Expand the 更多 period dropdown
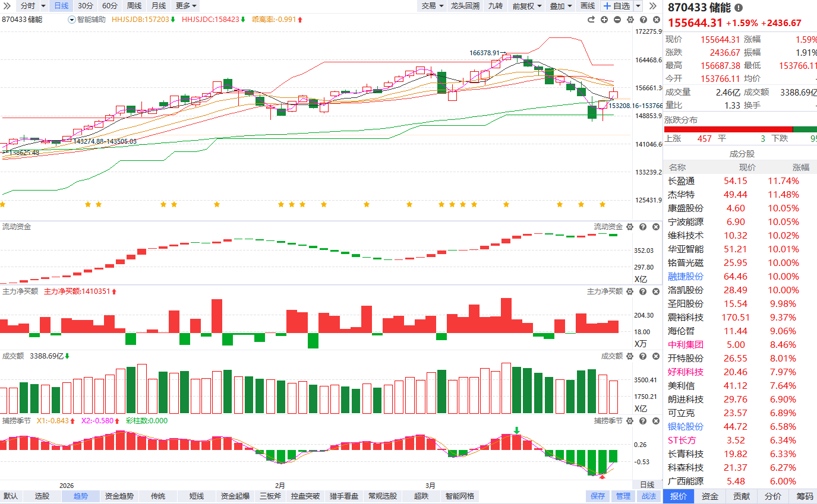Image resolution: width=817 pixels, height=504 pixels. pyautogui.click(x=186, y=6)
